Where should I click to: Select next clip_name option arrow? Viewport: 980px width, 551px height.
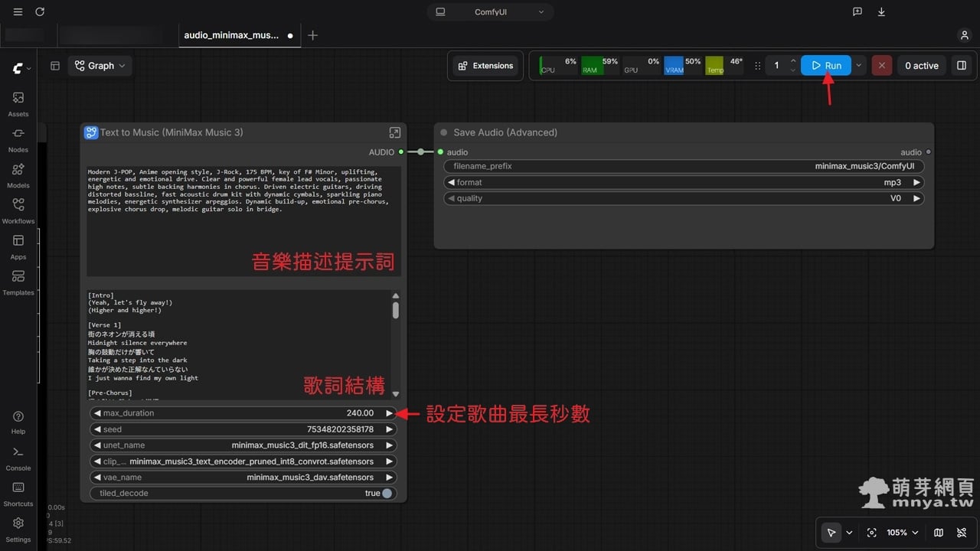pyautogui.click(x=389, y=461)
